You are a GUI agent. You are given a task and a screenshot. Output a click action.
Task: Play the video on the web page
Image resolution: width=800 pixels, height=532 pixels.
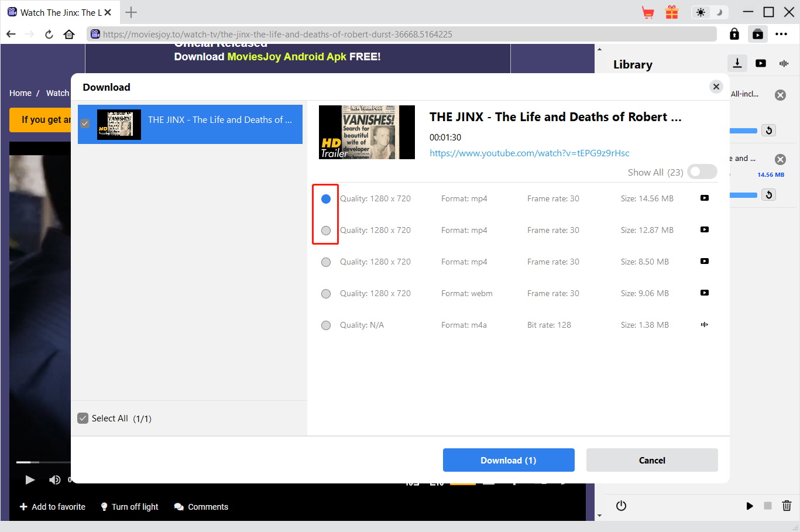coord(30,480)
